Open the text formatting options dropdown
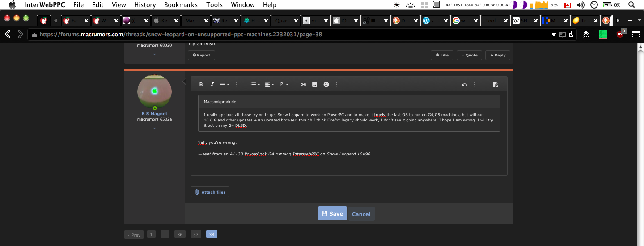This screenshot has width=644, height=246. 225,84
